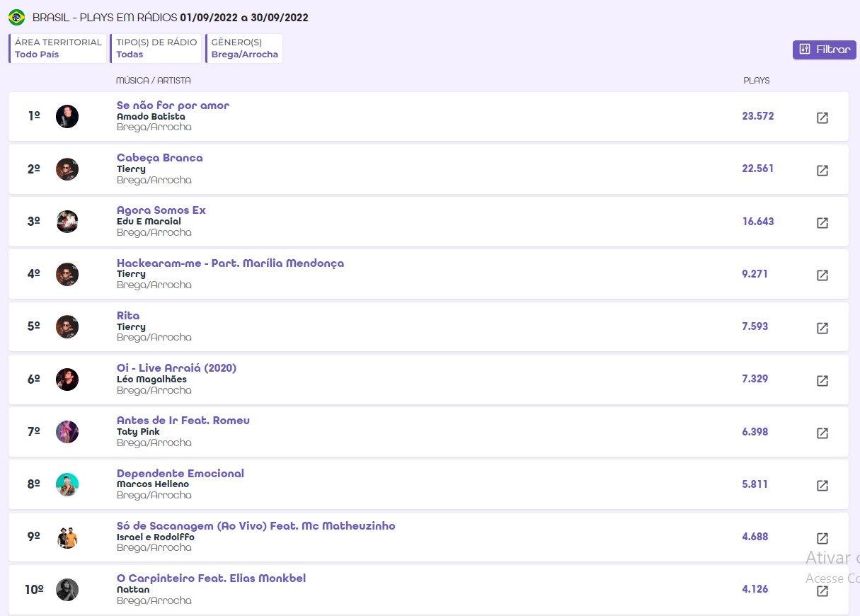This screenshot has width=860, height=616.
Task: Click the 1º ranking position
Action: click(x=34, y=115)
